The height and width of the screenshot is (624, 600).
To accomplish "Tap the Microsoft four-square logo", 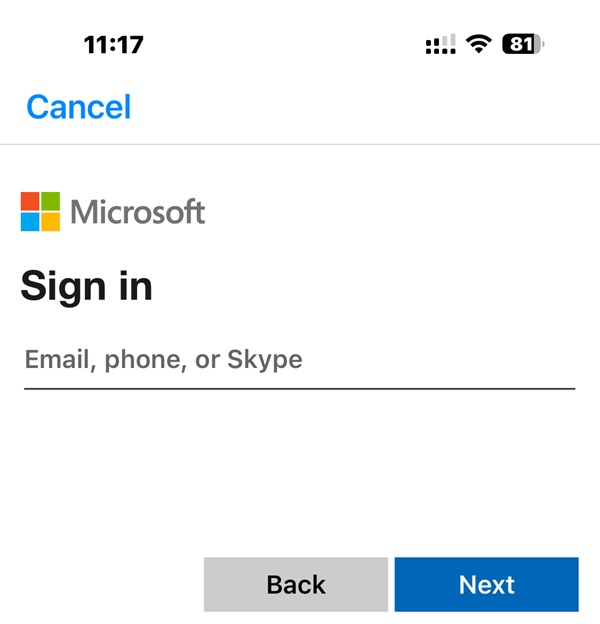I will 40,211.
